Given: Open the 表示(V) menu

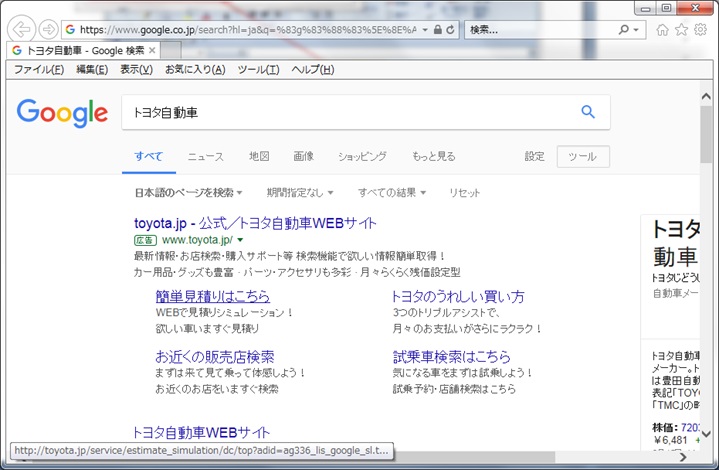Looking at the screenshot, I should pos(136,70).
